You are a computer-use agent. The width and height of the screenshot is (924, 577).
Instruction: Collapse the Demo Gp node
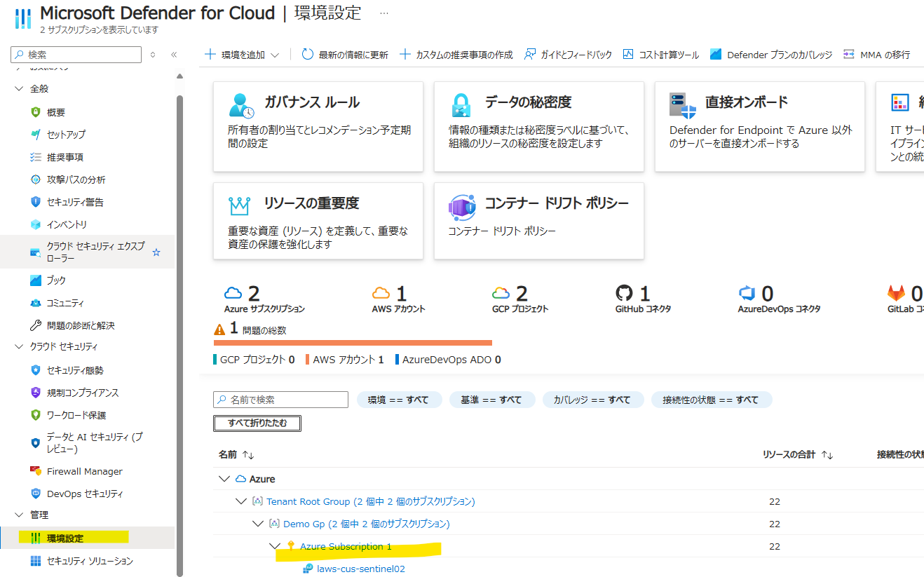[x=258, y=524]
